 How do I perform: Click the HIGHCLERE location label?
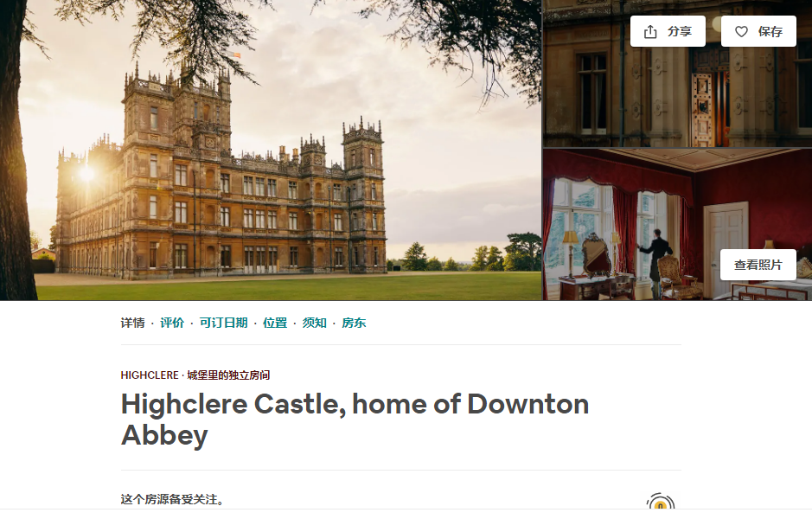tap(150, 375)
